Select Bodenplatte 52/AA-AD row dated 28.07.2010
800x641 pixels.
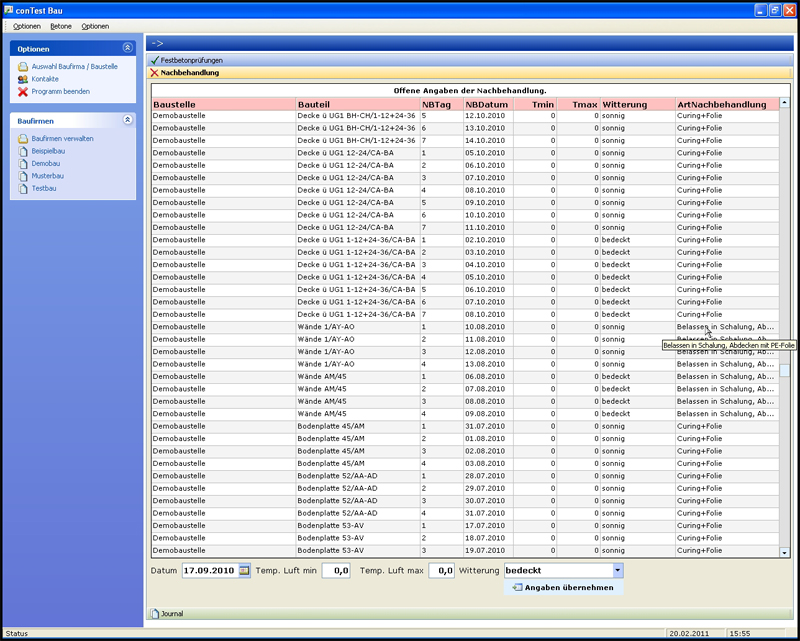(x=465, y=476)
